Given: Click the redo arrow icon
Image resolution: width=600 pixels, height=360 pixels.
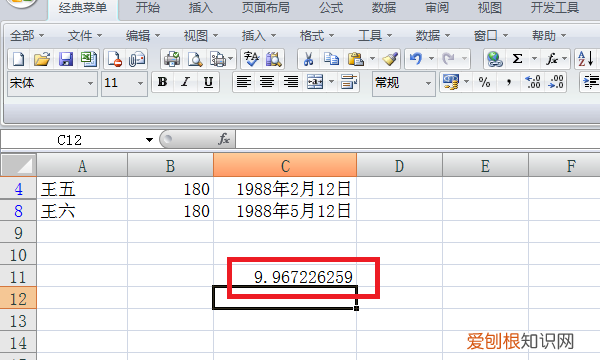Looking at the screenshot, I should click(448, 59).
